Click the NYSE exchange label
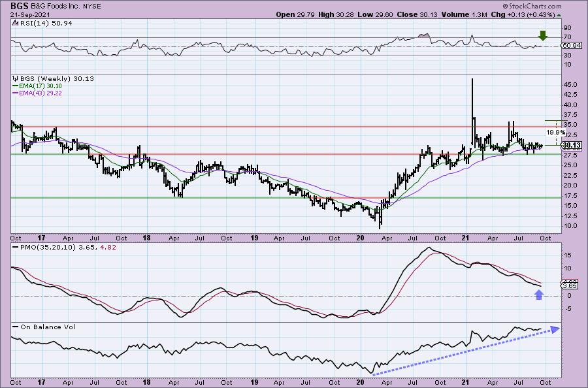588x388 pixels. coord(92,6)
